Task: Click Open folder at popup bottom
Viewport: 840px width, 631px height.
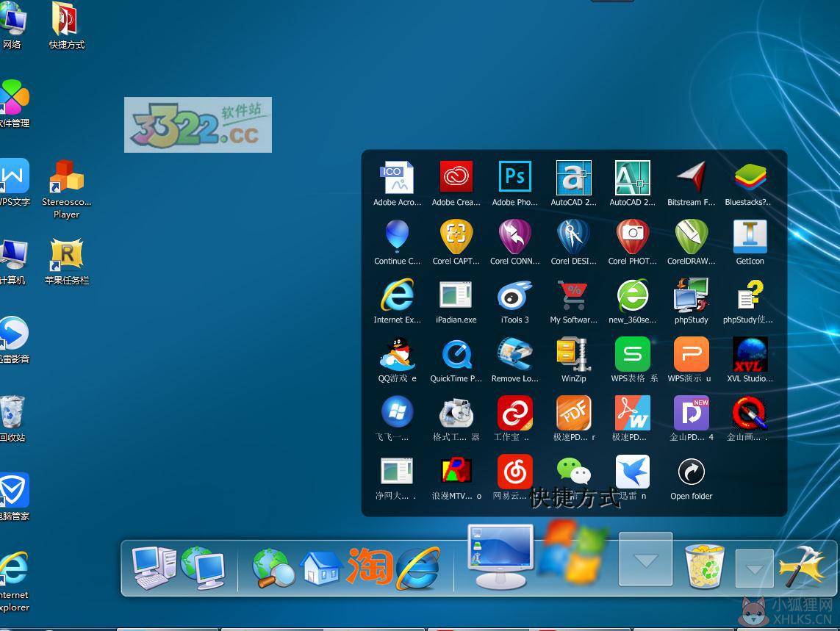Action: click(x=692, y=478)
